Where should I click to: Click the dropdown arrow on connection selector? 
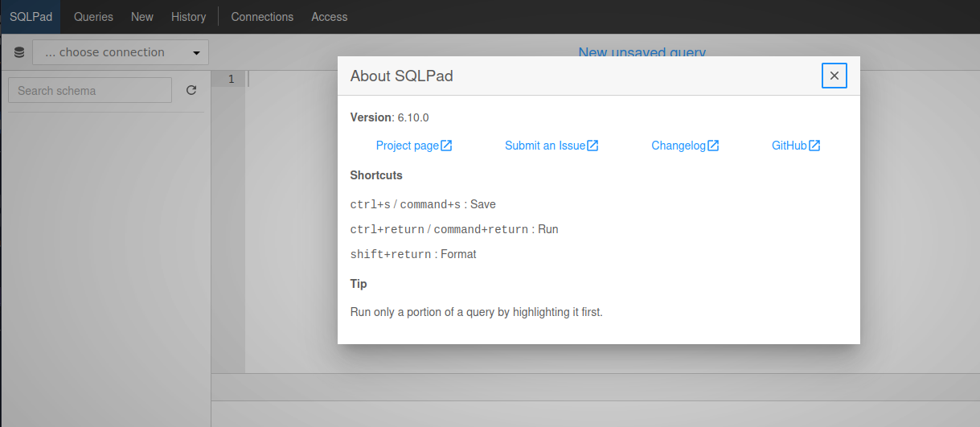196,54
